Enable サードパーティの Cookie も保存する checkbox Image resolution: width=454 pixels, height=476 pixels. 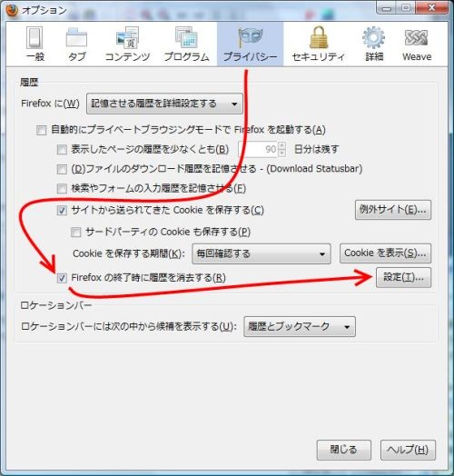pyautogui.click(x=76, y=233)
